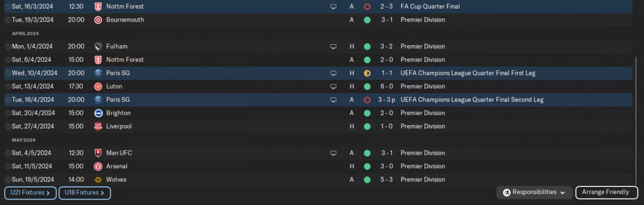Click the green win indicator on the Arsenal row

(x=367, y=166)
